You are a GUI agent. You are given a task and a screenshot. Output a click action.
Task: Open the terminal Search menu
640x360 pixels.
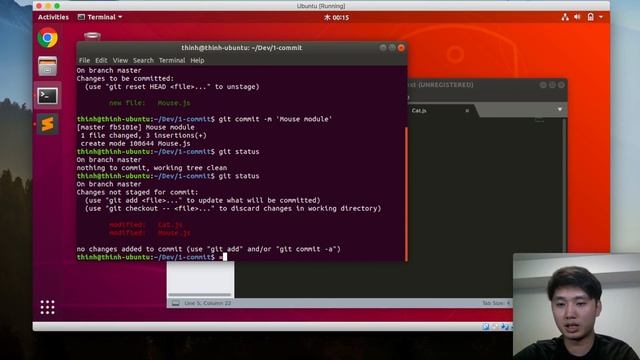143,60
